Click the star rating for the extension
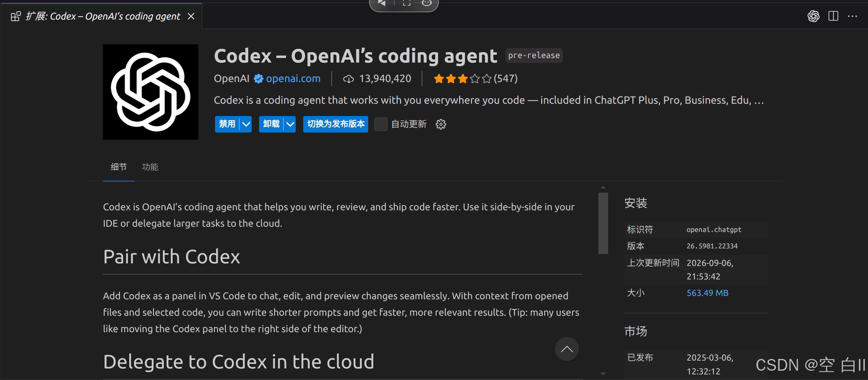Screen dimensions: 868x380 tap(462, 78)
